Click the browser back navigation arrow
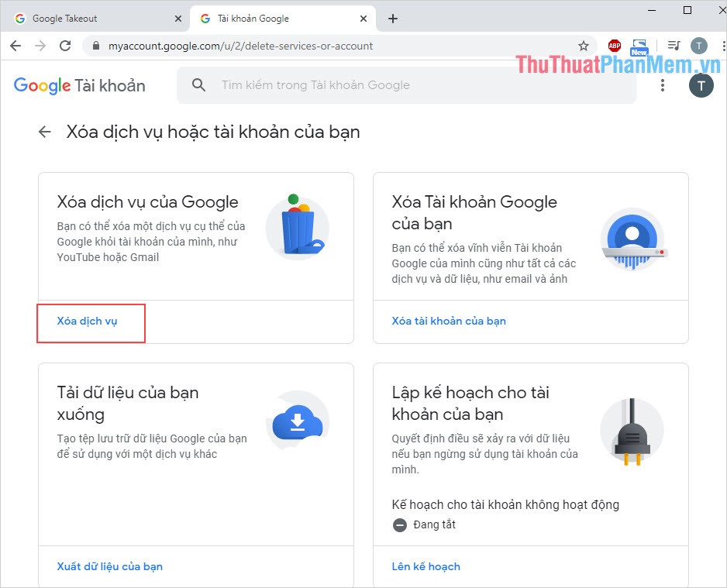The width and height of the screenshot is (727, 588). [x=16, y=46]
